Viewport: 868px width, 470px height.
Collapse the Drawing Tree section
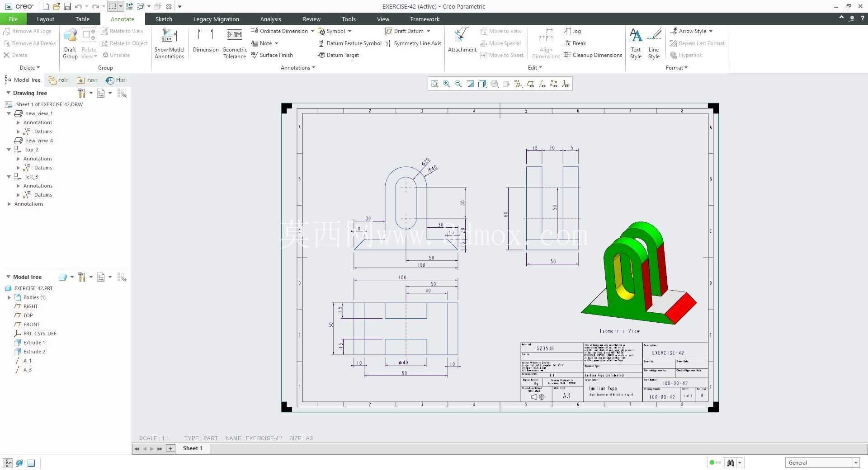[8, 93]
